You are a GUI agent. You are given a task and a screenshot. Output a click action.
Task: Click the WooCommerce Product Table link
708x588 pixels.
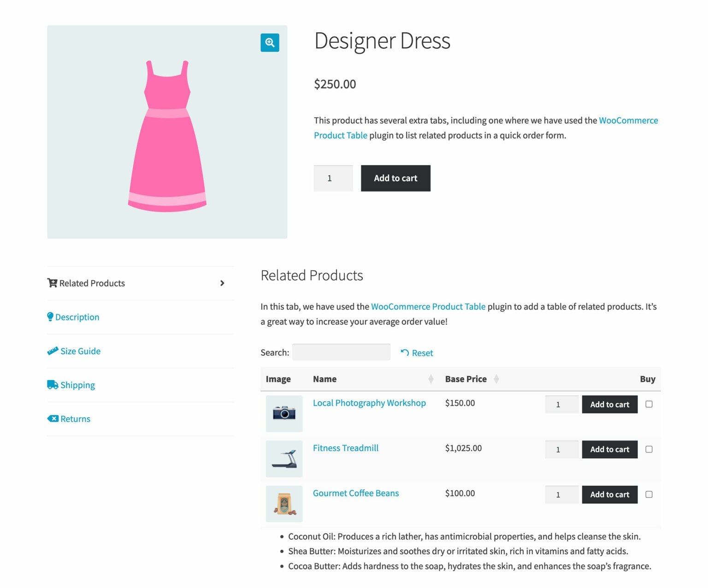[x=428, y=306]
